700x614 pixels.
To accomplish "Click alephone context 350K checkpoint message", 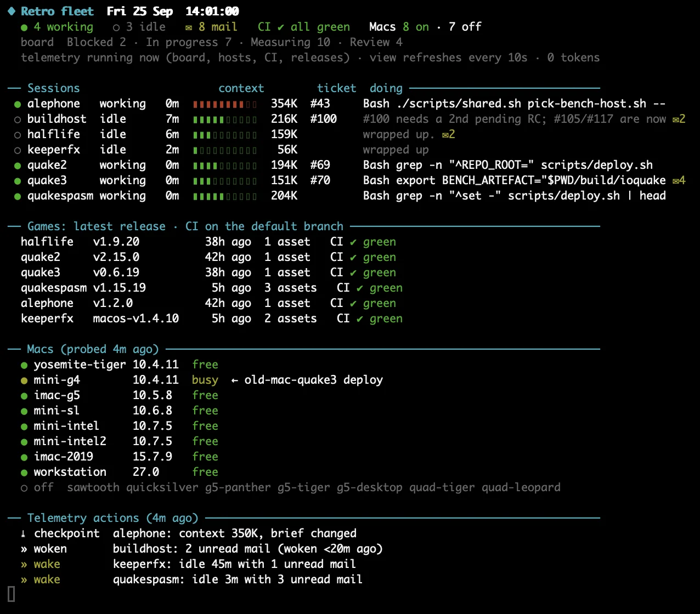I will [x=235, y=533].
